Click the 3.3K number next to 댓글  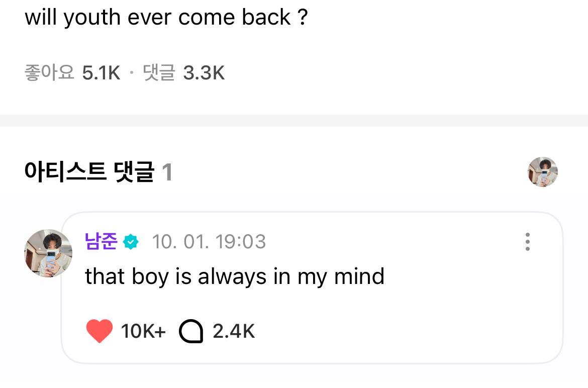point(204,73)
